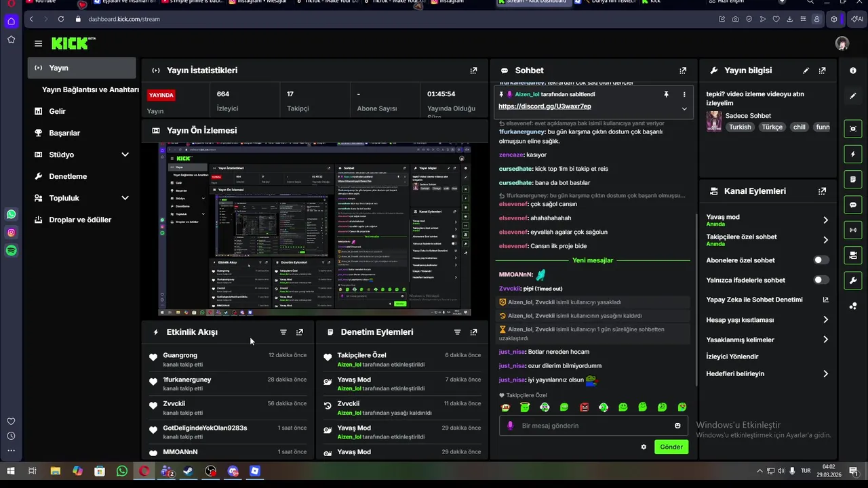
Task: Open Spotify in Opera sidebar
Action: 11,251
